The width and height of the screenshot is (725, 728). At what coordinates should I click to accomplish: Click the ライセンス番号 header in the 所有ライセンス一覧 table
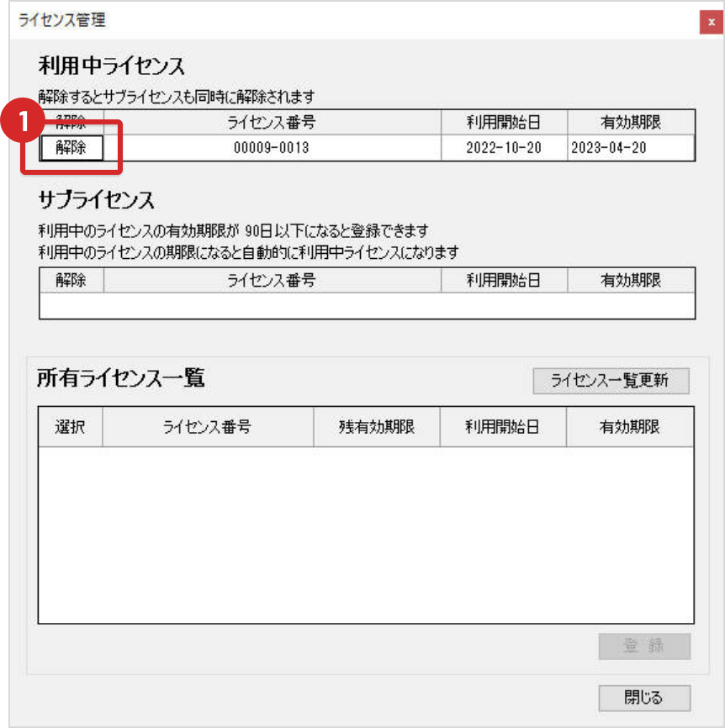[x=208, y=427]
